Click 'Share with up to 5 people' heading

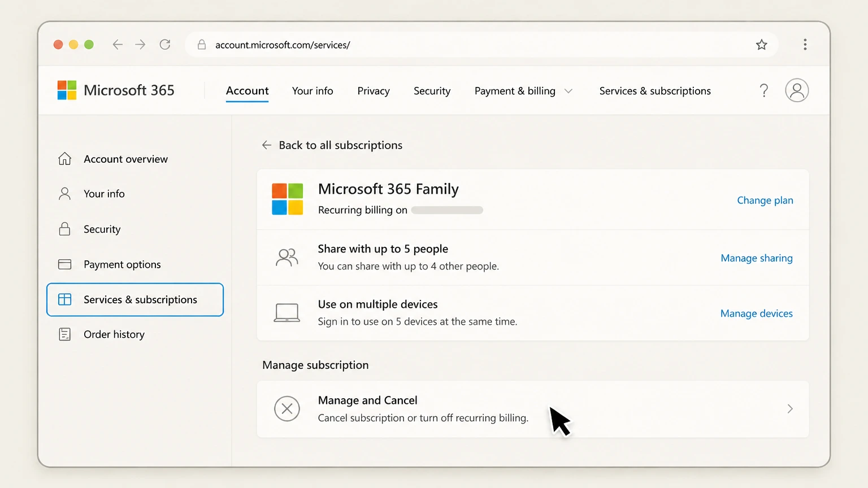[383, 249]
